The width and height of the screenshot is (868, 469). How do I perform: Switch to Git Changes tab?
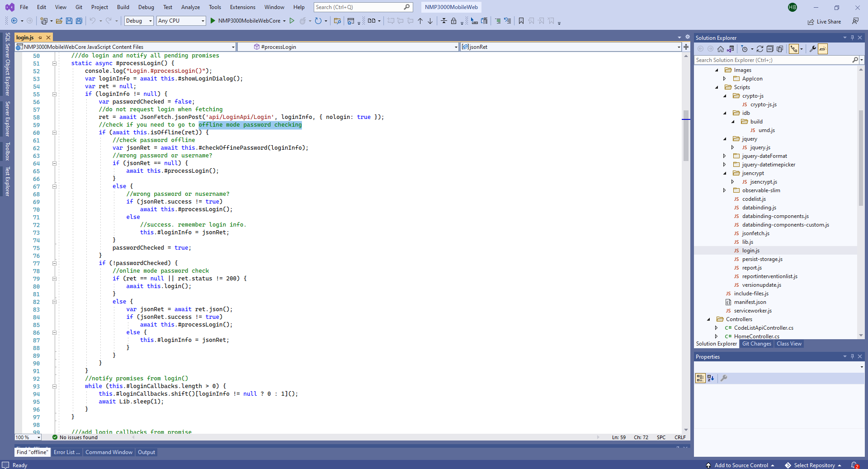[757, 344]
